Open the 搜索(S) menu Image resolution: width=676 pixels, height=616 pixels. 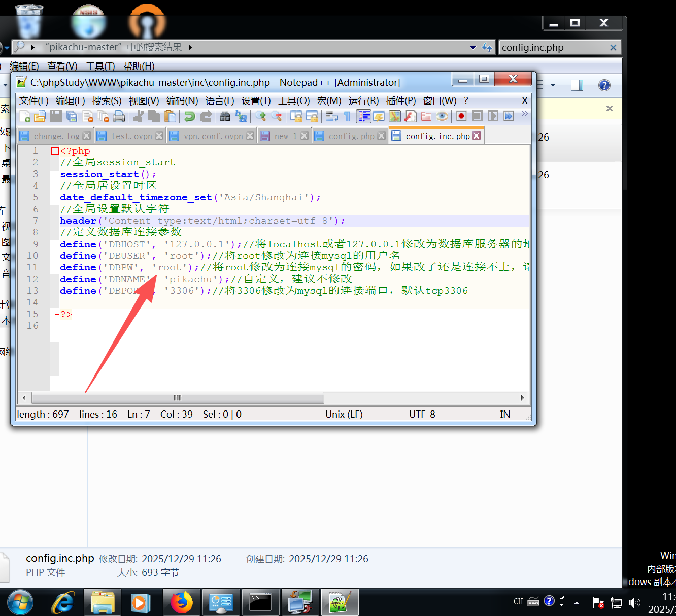coord(107,101)
